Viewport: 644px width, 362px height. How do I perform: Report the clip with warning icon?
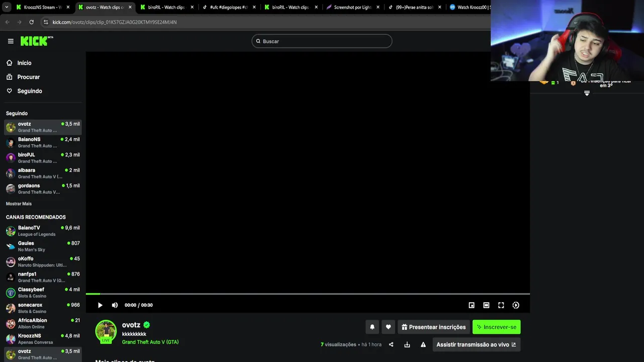tap(423, 344)
